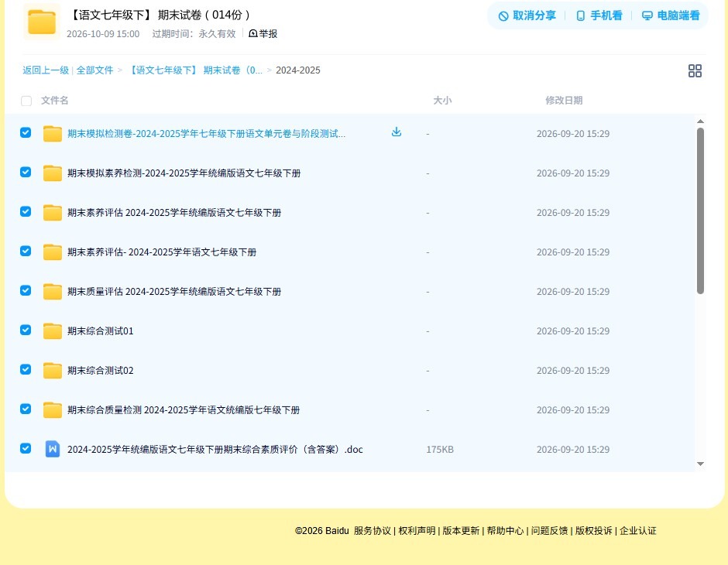Image resolution: width=728 pixels, height=565 pixels.
Task: Open folder 期末模拟素养检测-2024-2025学年统编版语文七年级下册
Action: [184, 173]
